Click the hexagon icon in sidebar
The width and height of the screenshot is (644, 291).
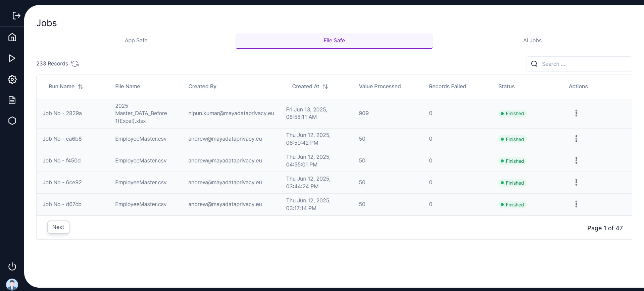[x=12, y=121]
